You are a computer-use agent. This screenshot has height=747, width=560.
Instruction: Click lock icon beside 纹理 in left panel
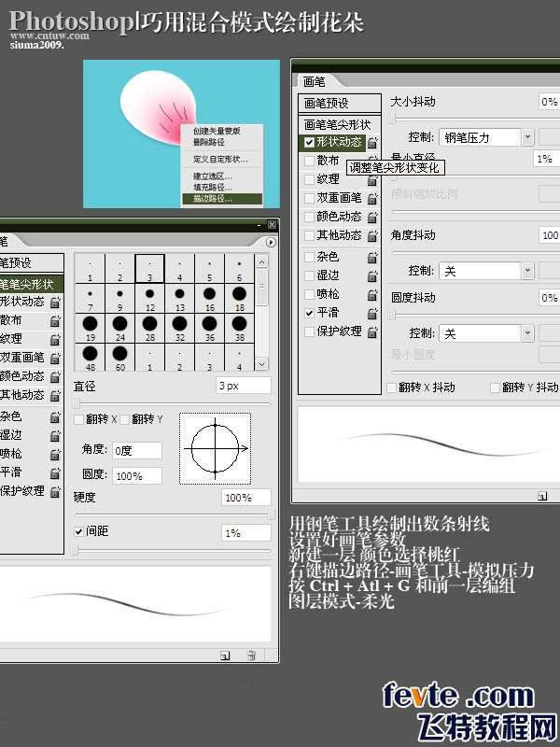pos(55,340)
